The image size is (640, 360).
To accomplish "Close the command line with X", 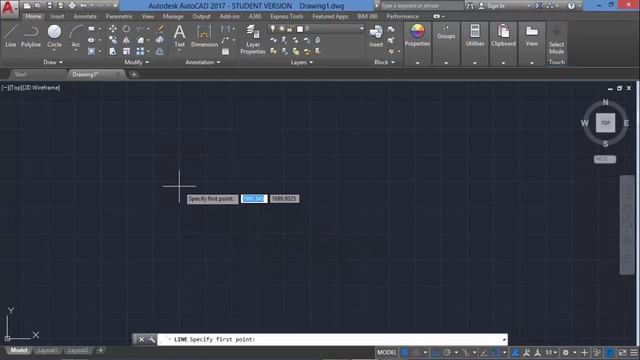I will point(141,339).
